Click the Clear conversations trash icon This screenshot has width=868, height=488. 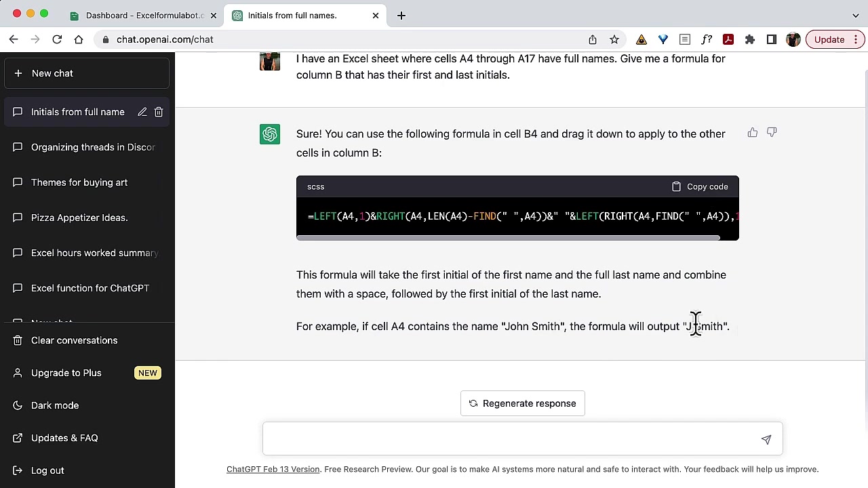(x=18, y=340)
